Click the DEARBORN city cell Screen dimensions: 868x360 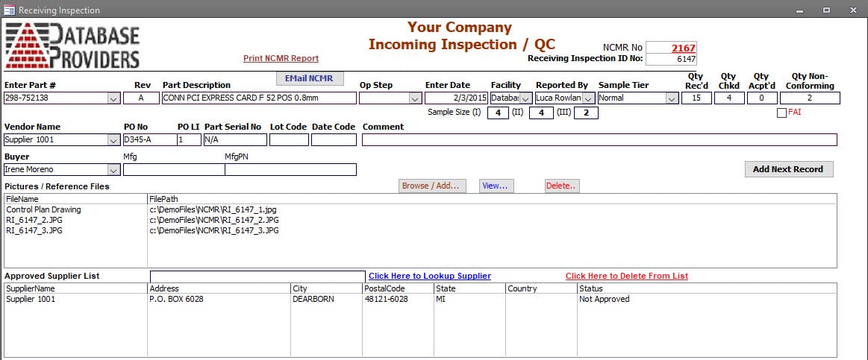coord(313,299)
